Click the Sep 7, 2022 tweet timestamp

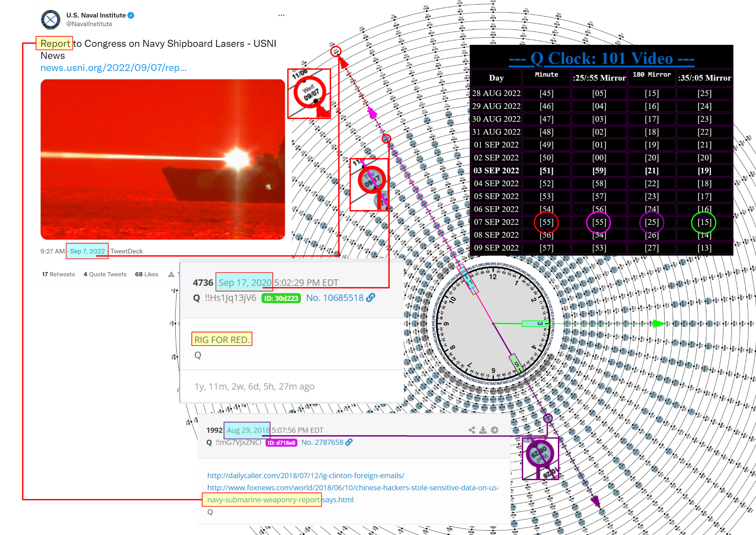point(87,251)
